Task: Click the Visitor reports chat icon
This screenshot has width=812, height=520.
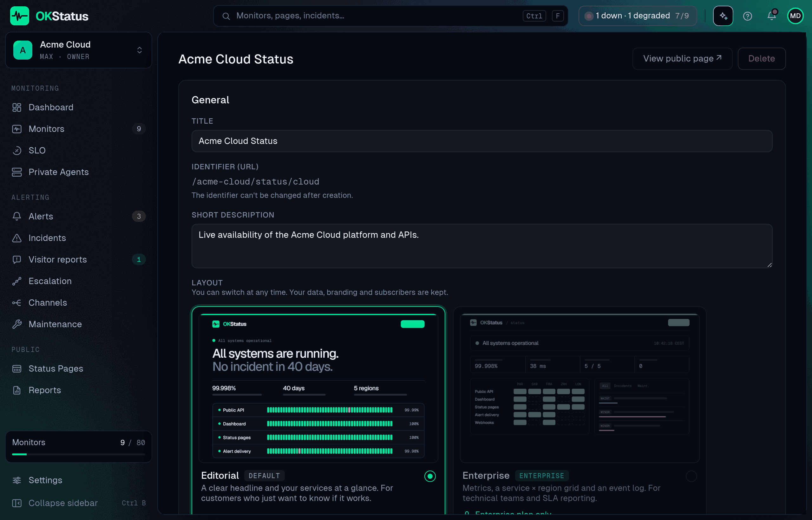Action: click(x=16, y=260)
